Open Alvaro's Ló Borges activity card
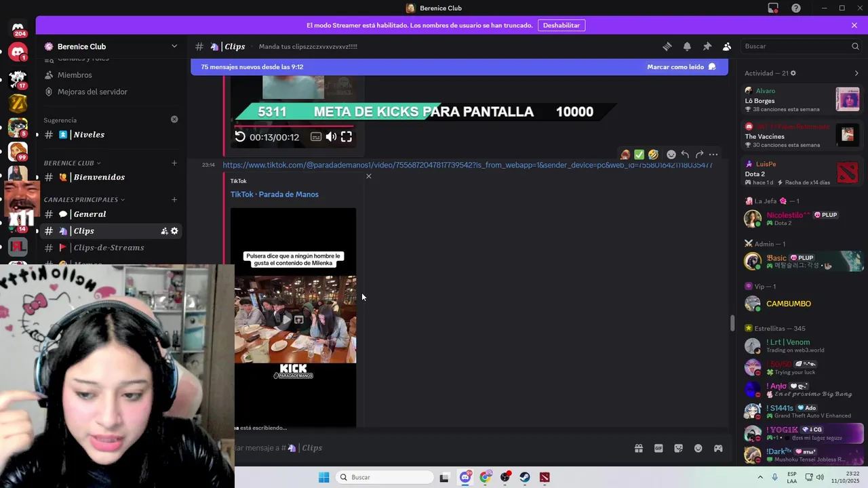Screen dimensions: 868x488 (802, 100)
